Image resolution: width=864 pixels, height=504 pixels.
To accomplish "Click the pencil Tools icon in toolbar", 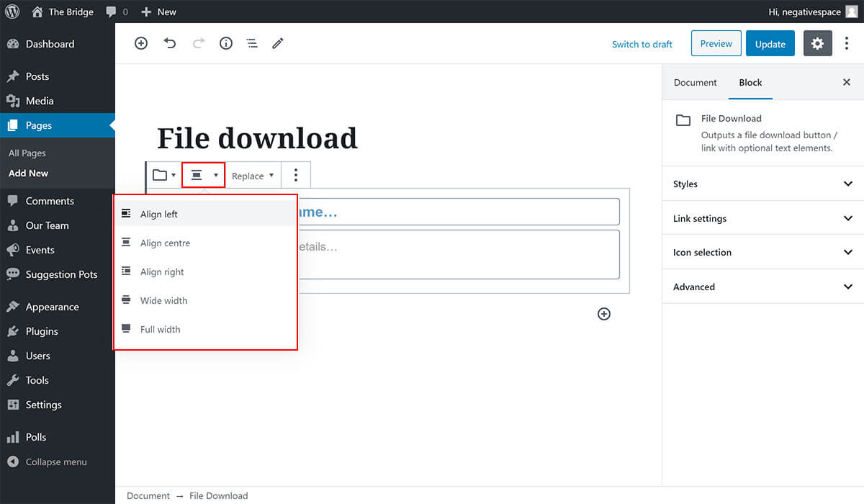I will [278, 43].
